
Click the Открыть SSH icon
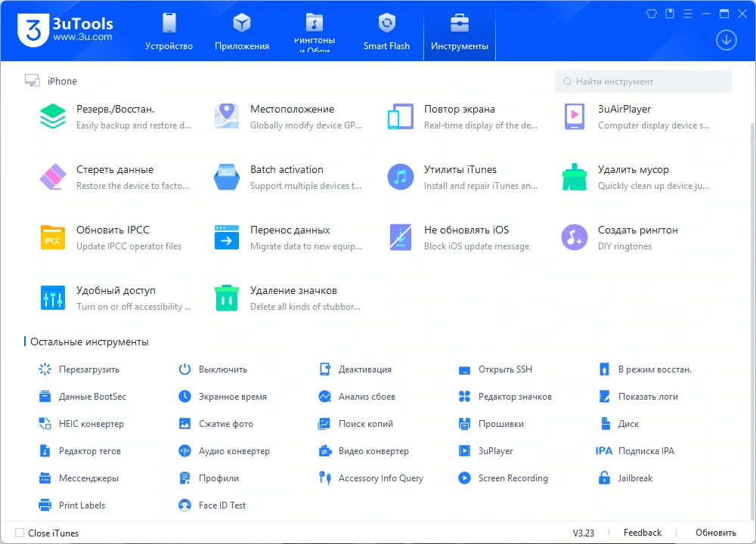point(464,370)
